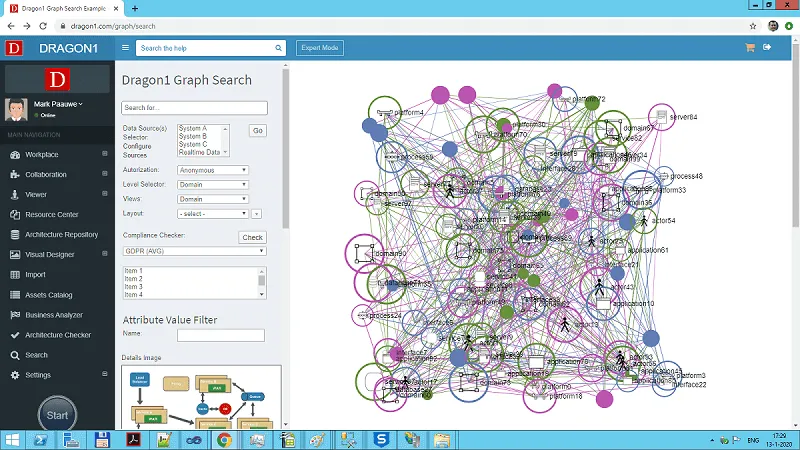
Task: Click the Visual Designer image icon
Action: (15, 255)
